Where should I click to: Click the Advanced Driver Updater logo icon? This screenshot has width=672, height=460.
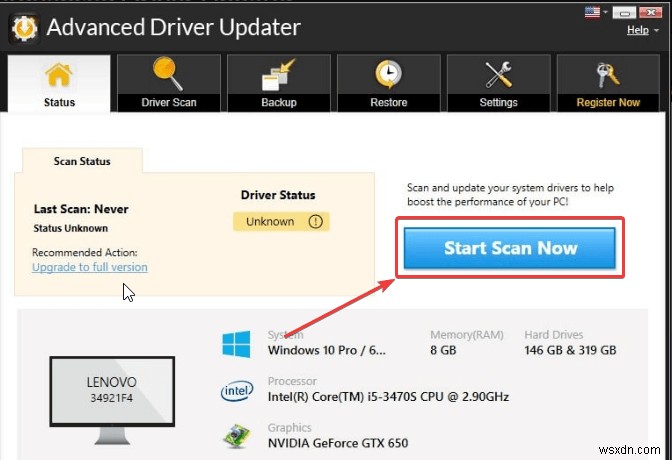point(25,28)
